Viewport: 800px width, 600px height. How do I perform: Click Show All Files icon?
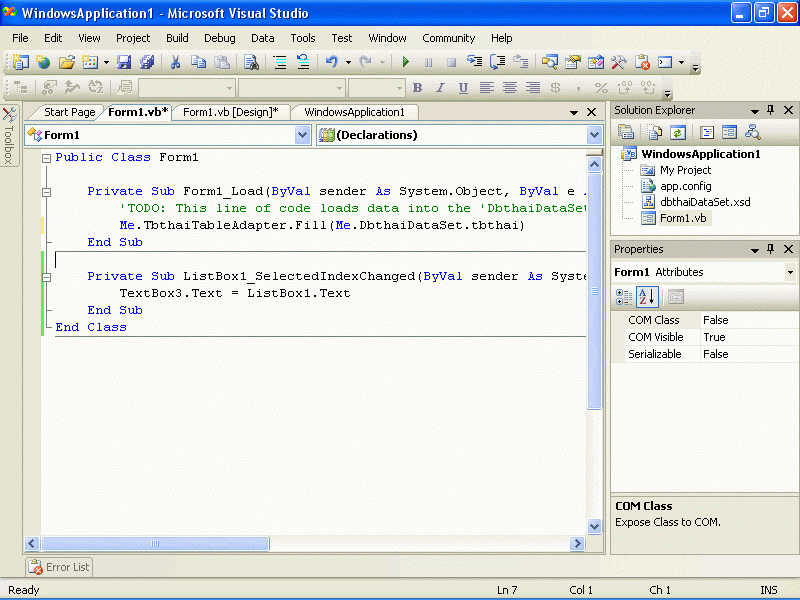pos(655,133)
